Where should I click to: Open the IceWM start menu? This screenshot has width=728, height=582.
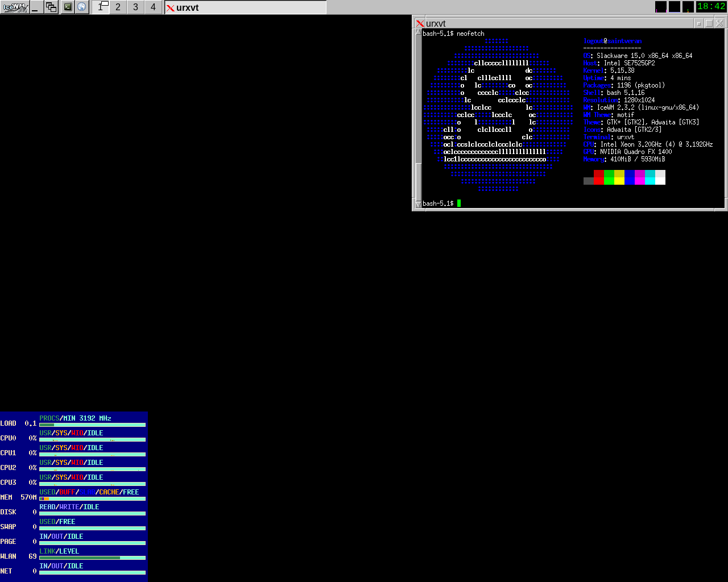[x=14, y=7]
